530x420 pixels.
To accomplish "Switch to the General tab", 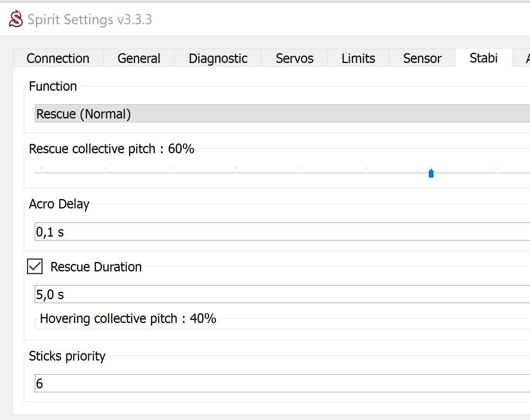I will tap(139, 58).
